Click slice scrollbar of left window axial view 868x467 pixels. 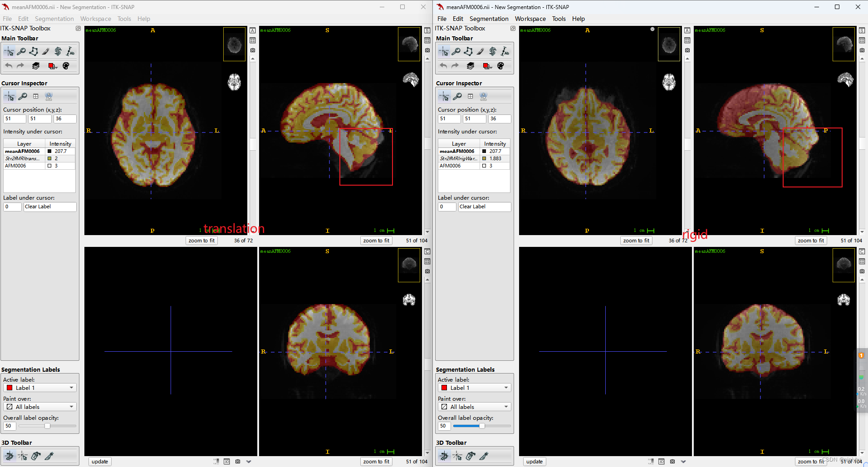pos(253,144)
